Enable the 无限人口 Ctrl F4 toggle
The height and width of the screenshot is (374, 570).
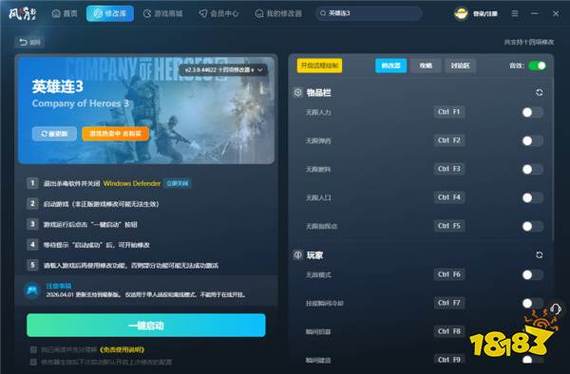(x=533, y=198)
